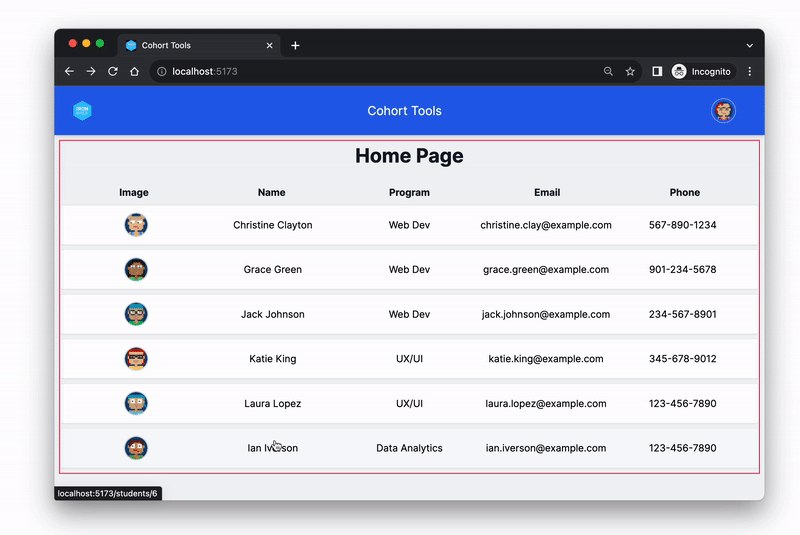
Task: Click Grace Green's avatar image
Action: click(x=136, y=270)
